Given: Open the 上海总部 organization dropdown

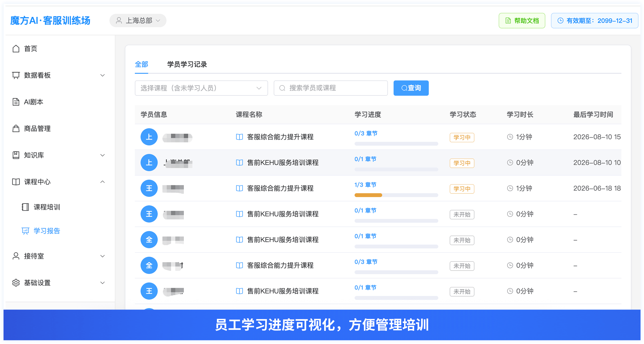Looking at the screenshot, I should 138,21.
